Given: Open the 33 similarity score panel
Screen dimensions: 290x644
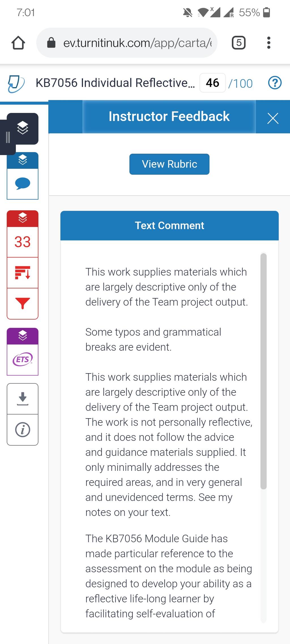Looking at the screenshot, I should point(23,242).
